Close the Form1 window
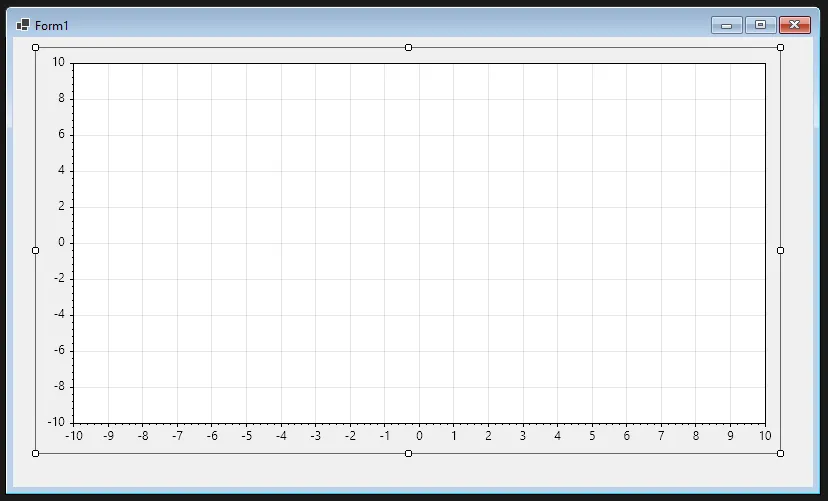 [795, 25]
